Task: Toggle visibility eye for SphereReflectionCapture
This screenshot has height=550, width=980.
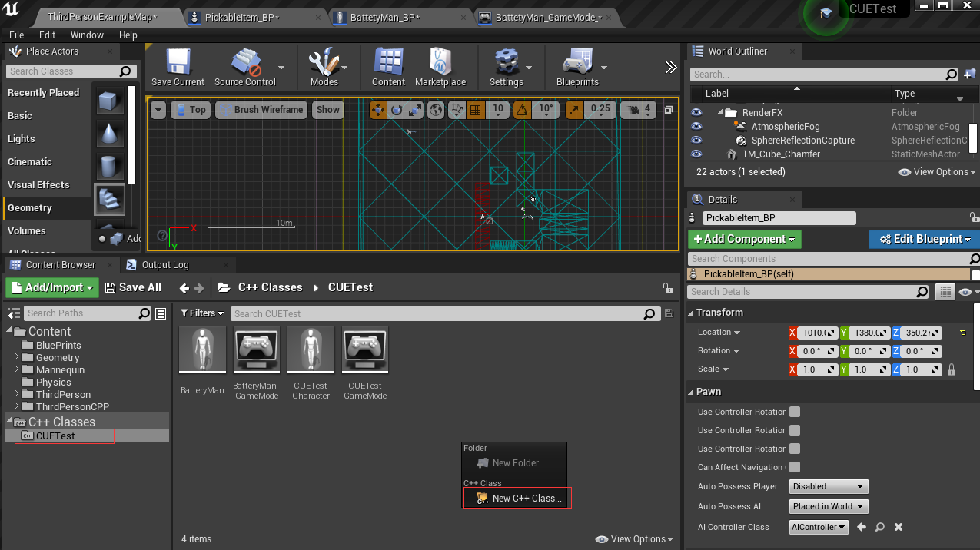Action: (x=696, y=141)
